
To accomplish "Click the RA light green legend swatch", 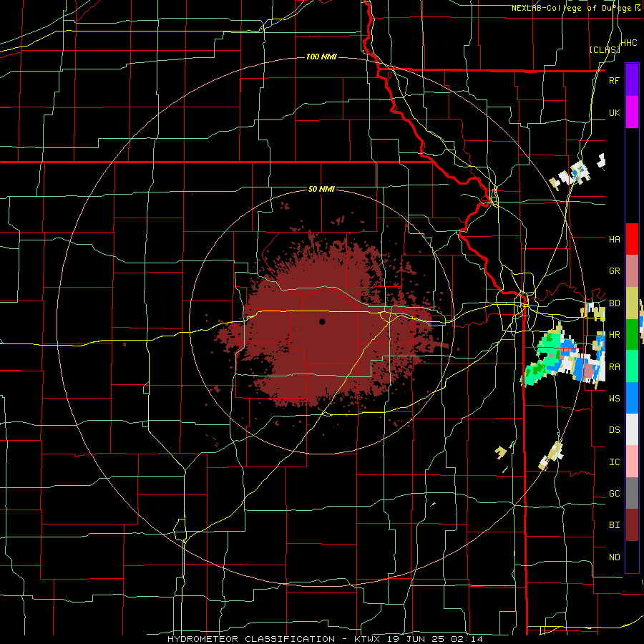I will pos(632,366).
